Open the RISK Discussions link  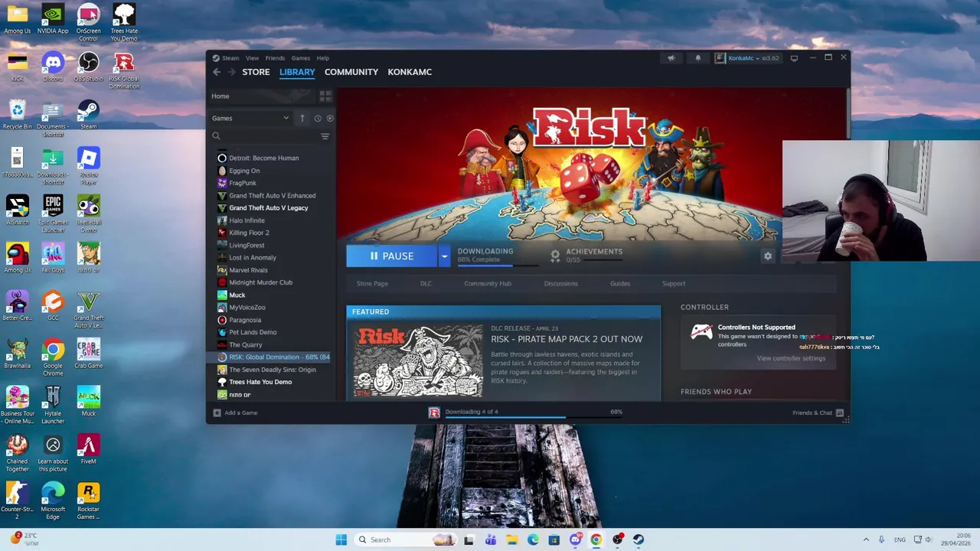pos(560,284)
